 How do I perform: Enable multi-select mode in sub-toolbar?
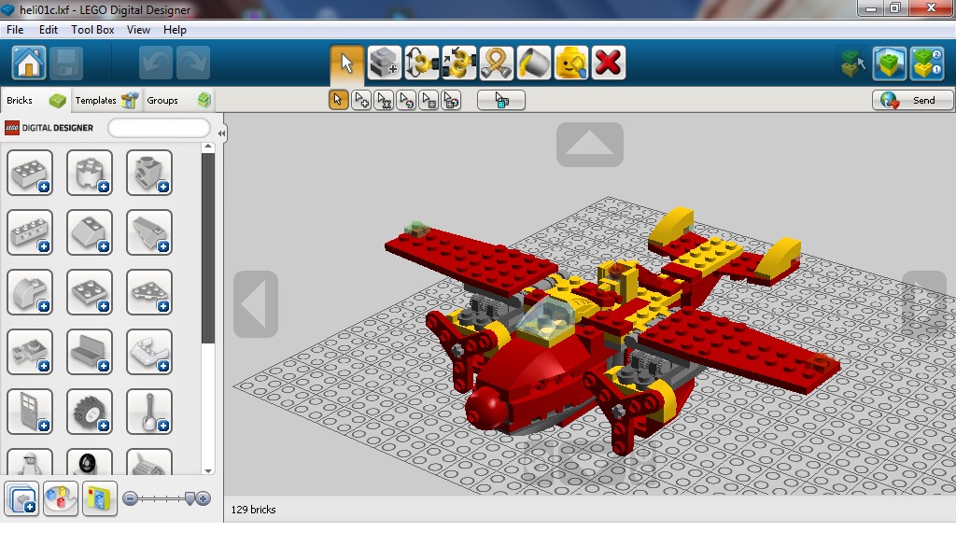click(x=361, y=99)
